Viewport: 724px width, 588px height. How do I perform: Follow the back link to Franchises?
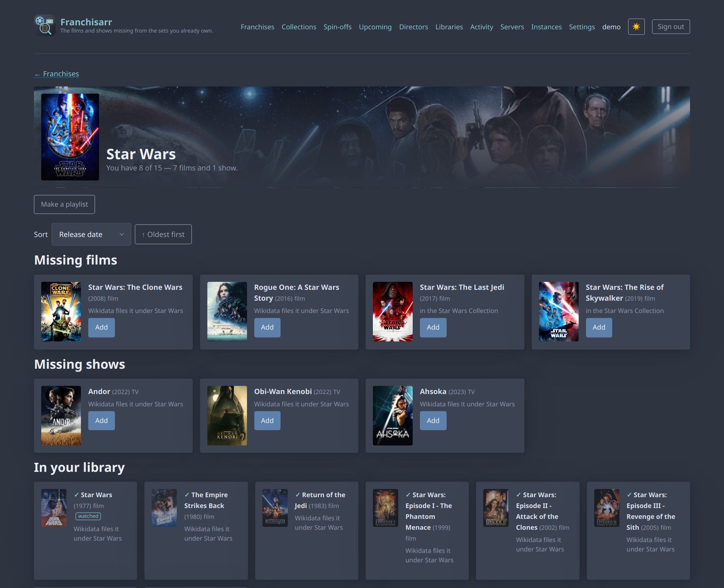click(56, 74)
